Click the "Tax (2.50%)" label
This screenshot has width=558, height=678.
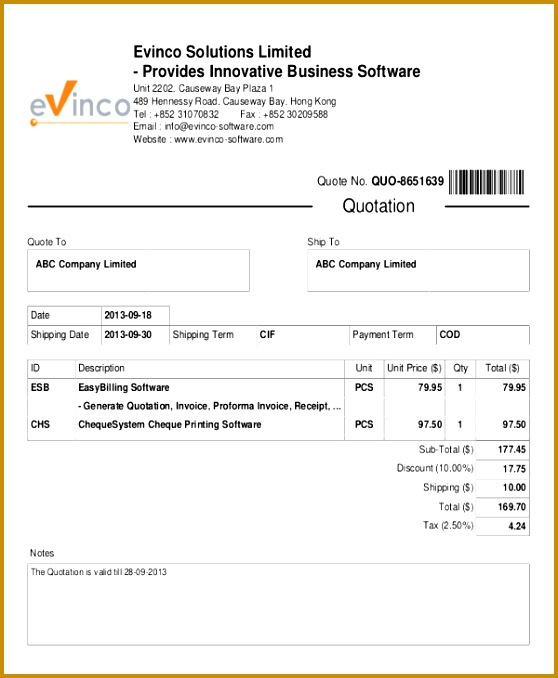coord(448,525)
